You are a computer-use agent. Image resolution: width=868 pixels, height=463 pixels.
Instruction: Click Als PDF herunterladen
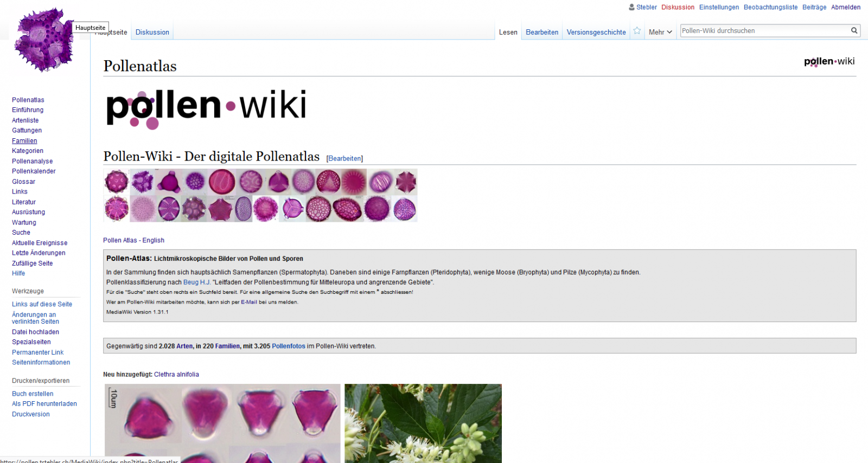[x=44, y=404]
